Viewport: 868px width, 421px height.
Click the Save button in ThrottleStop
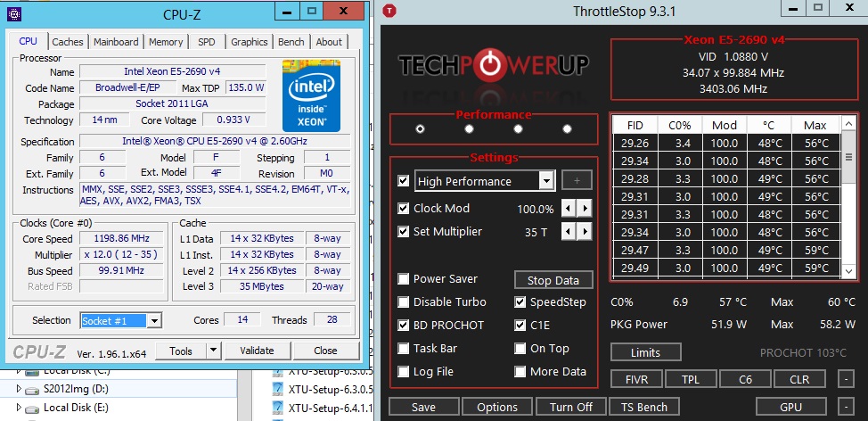[x=423, y=407]
